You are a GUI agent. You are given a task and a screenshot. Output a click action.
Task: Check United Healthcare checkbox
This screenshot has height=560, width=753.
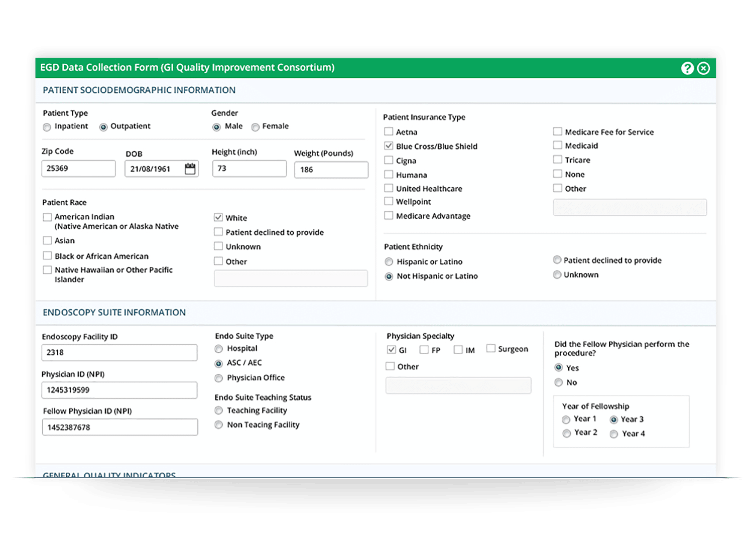389,188
